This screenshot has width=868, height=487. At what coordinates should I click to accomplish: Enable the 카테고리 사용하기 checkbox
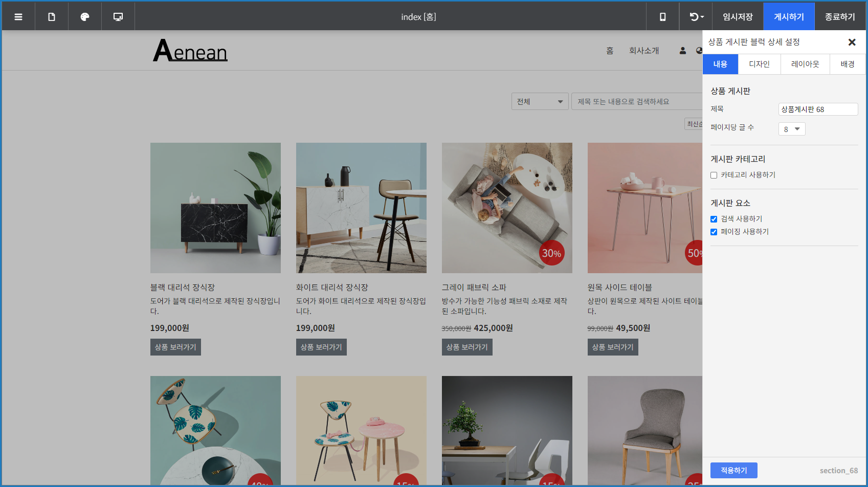tap(714, 175)
